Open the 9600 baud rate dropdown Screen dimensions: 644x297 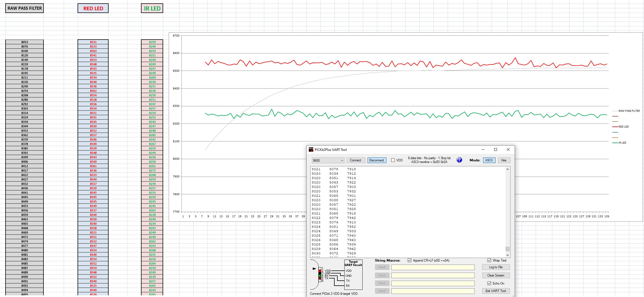(x=328, y=160)
